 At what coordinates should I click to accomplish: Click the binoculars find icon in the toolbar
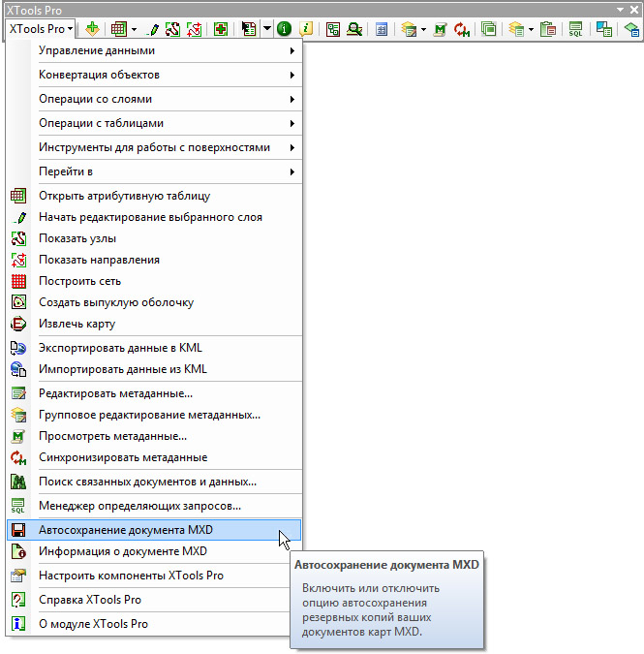(354, 29)
